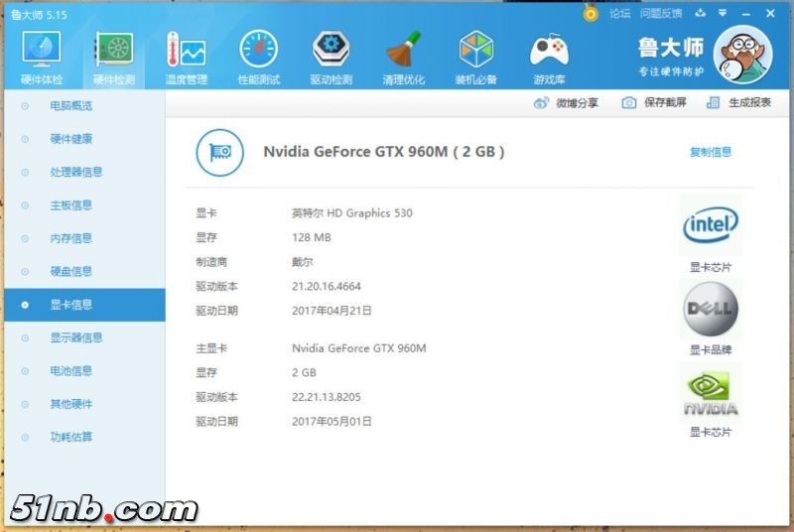Switch to 处理器信息 in the sidebar
The width and height of the screenshot is (794, 532).
click(76, 172)
